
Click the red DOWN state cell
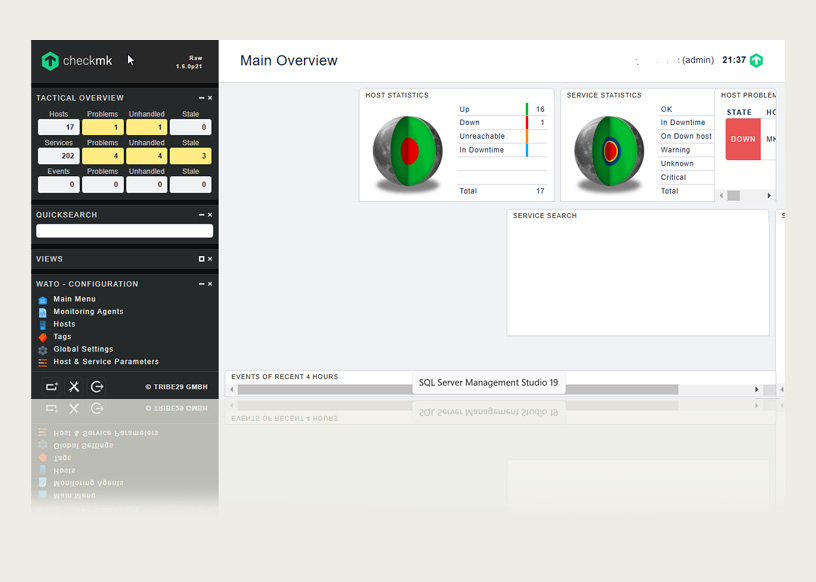[743, 139]
